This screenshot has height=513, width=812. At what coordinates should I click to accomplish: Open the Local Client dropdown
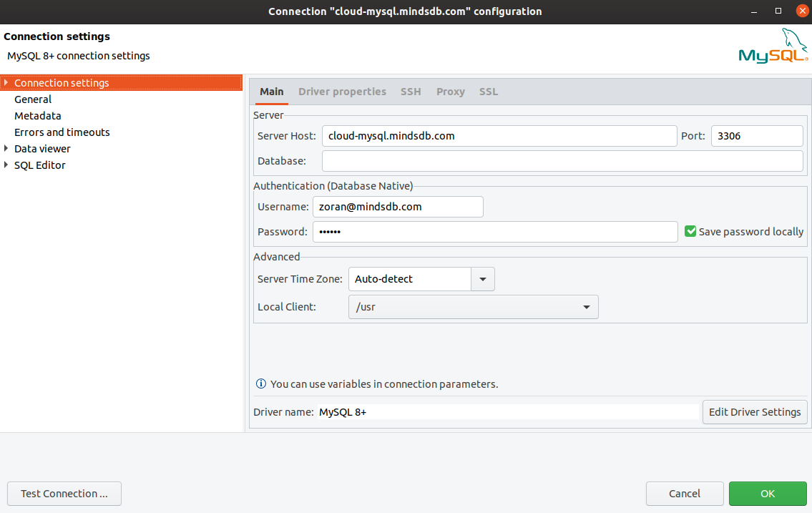pyautogui.click(x=474, y=307)
